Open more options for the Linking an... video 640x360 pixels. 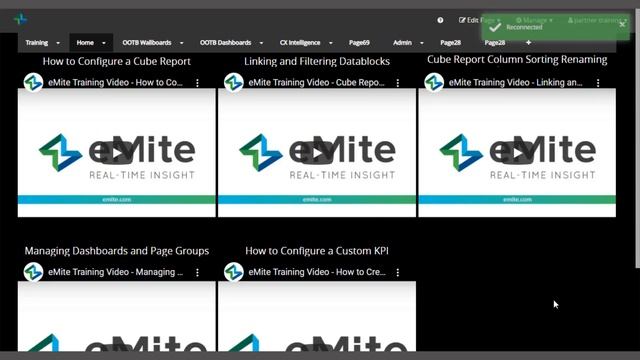598,83
